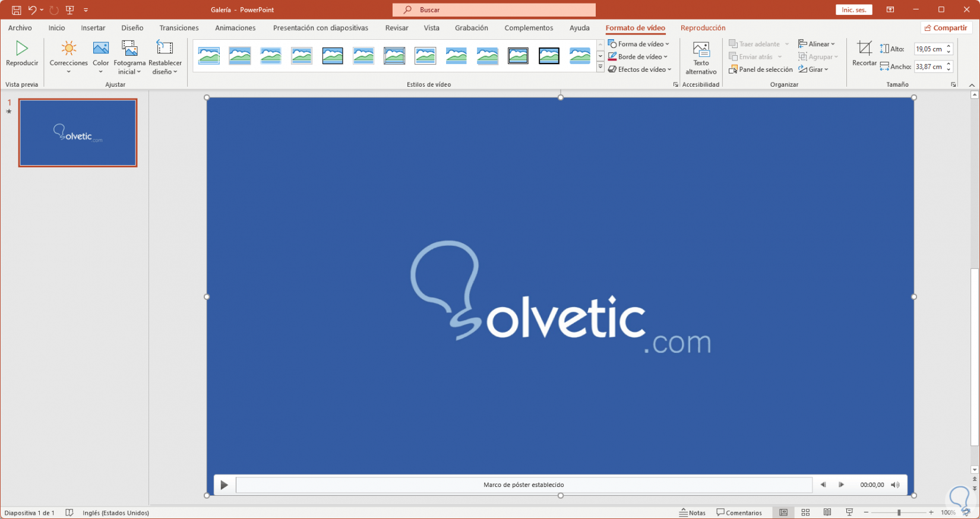Click the Reproducir preview button in ribbon
Image resolution: width=980 pixels, height=519 pixels.
tap(22, 54)
